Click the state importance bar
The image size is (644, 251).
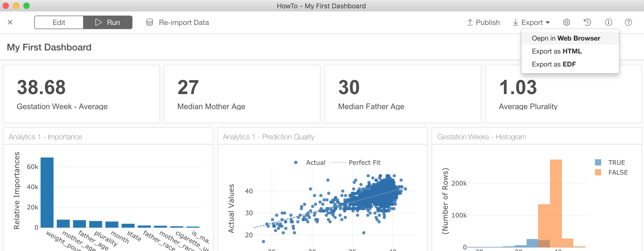coord(128,226)
